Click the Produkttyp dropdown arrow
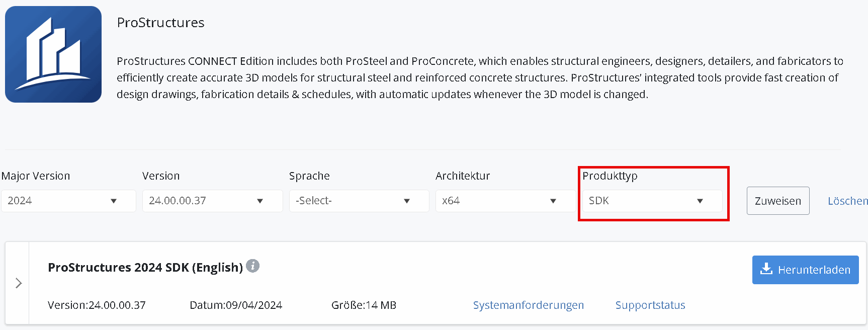 click(700, 201)
